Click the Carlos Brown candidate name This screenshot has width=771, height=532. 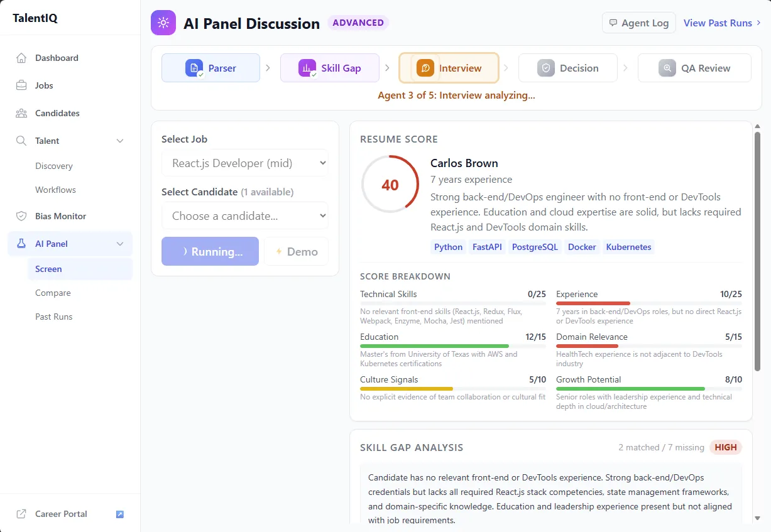[x=464, y=163]
